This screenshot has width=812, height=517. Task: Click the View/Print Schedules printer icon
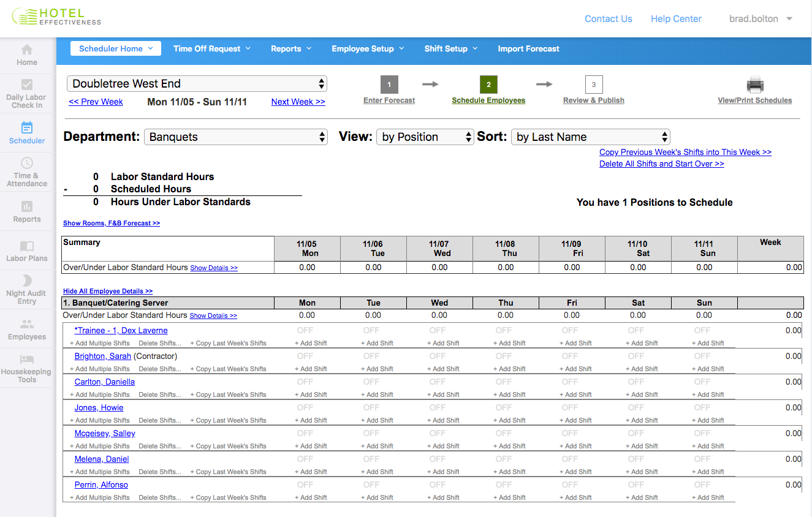[x=754, y=85]
